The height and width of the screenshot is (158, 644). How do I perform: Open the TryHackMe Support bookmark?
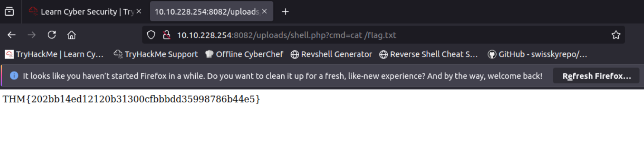pos(156,54)
